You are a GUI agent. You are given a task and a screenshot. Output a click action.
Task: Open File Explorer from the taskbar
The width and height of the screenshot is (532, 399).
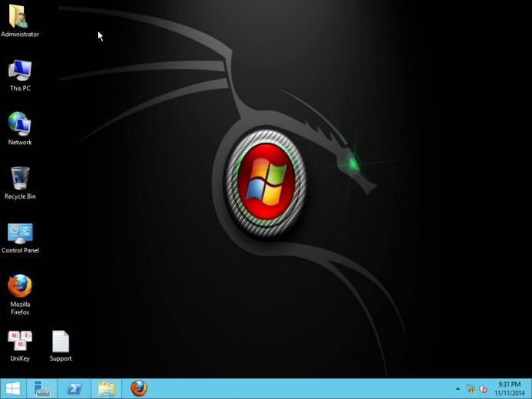point(106,388)
